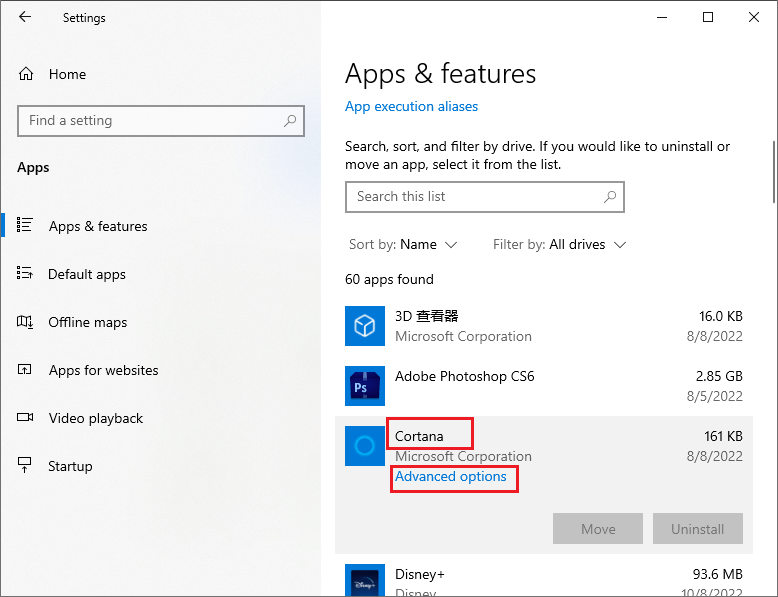
Task: Open the Apps & features page
Action: [98, 226]
